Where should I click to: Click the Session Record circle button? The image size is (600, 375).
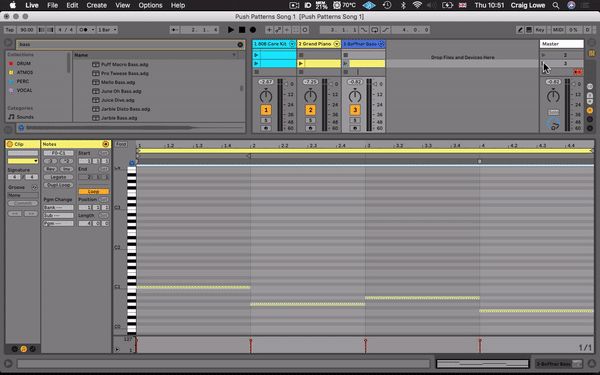(305, 29)
